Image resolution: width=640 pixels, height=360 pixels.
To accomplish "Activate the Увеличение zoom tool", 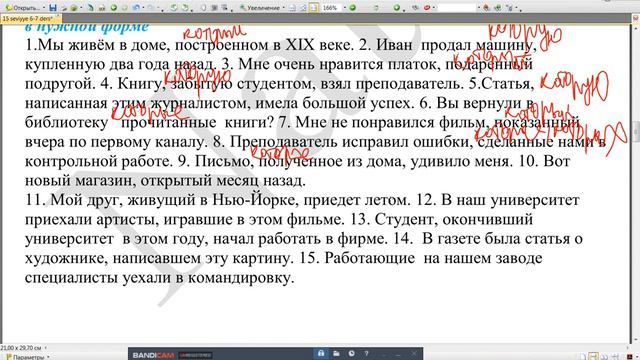I will pyautogui.click(x=259, y=8).
